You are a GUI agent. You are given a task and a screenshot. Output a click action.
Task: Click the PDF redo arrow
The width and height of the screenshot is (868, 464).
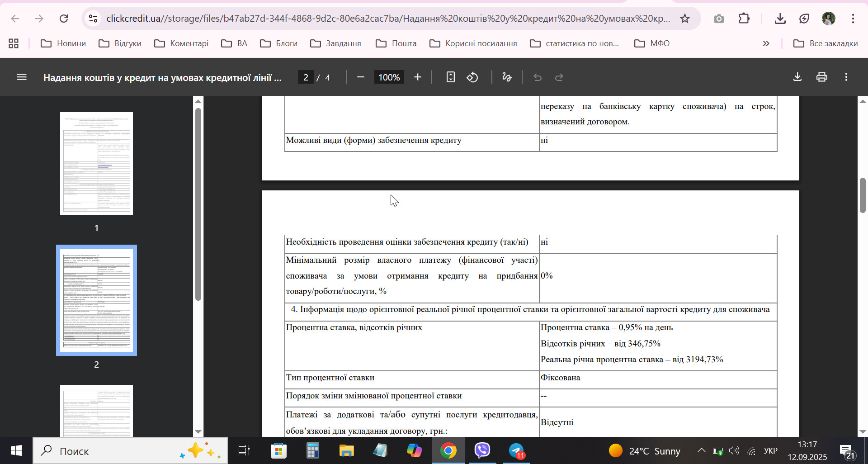[559, 77]
